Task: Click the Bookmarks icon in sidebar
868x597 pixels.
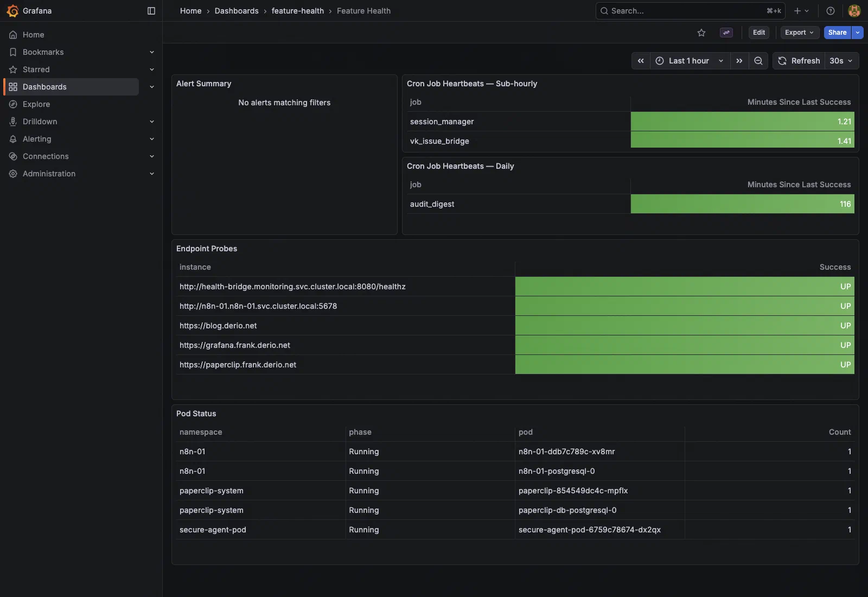Action: point(13,52)
